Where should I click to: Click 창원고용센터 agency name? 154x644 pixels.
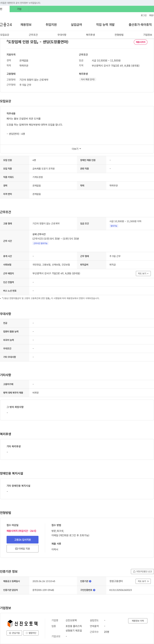(116, 581)
